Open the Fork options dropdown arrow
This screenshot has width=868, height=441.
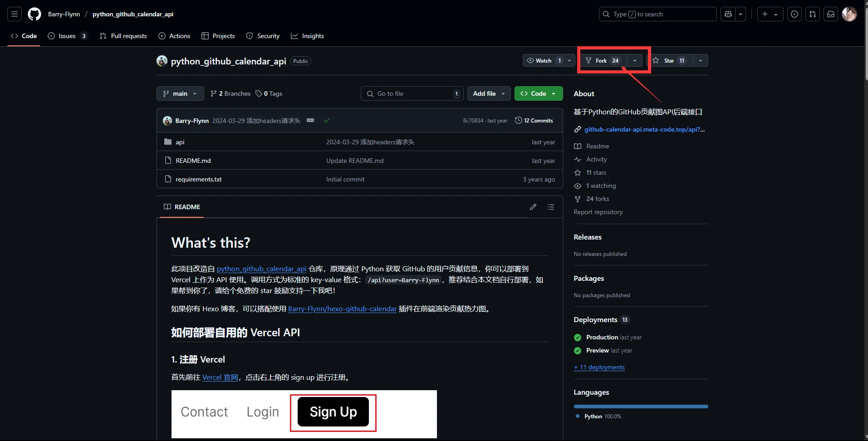pyautogui.click(x=635, y=60)
